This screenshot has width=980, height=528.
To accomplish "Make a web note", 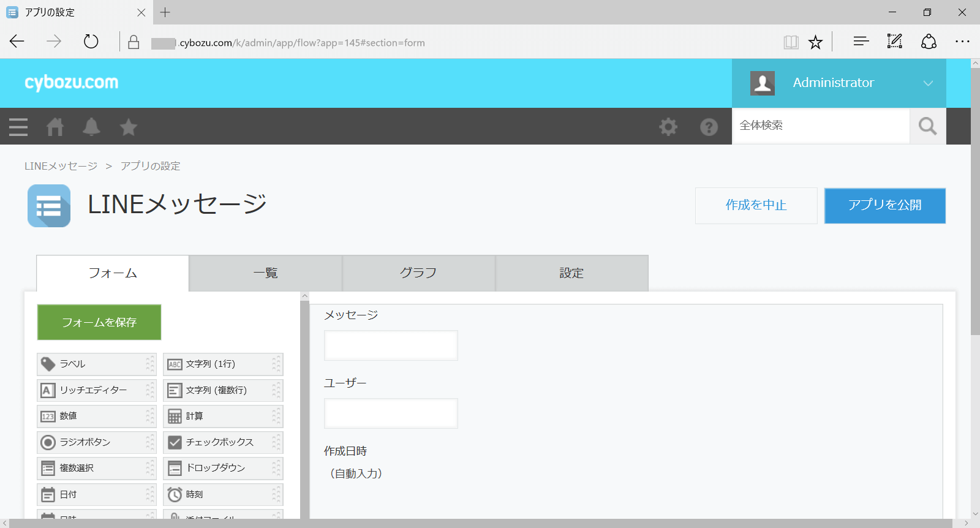I will pos(895,42).
